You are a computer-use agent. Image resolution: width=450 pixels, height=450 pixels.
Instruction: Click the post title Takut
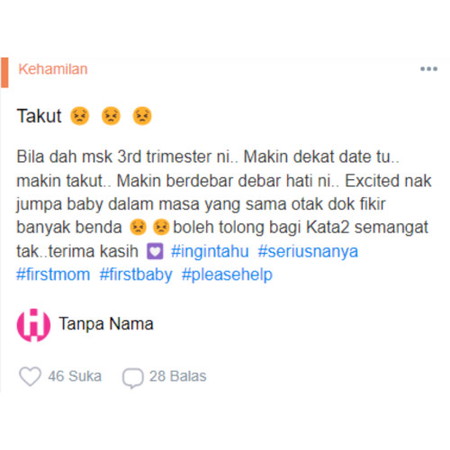[x=39, y=116]
